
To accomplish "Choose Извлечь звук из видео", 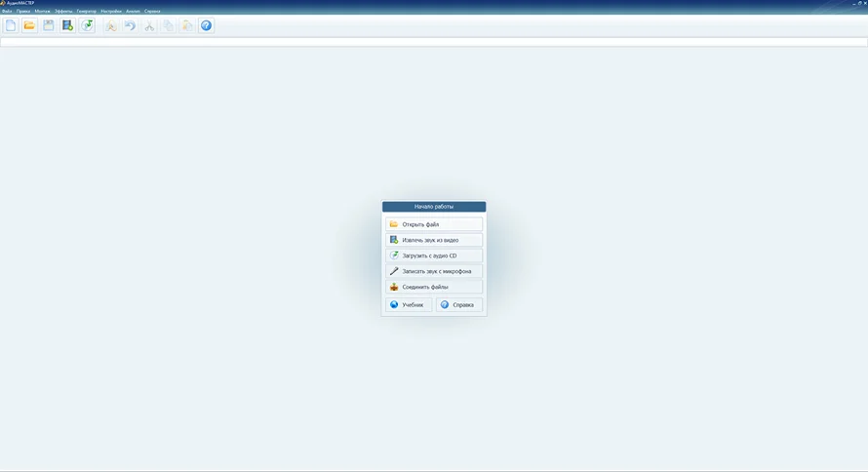I will click(x=434, y=240).
